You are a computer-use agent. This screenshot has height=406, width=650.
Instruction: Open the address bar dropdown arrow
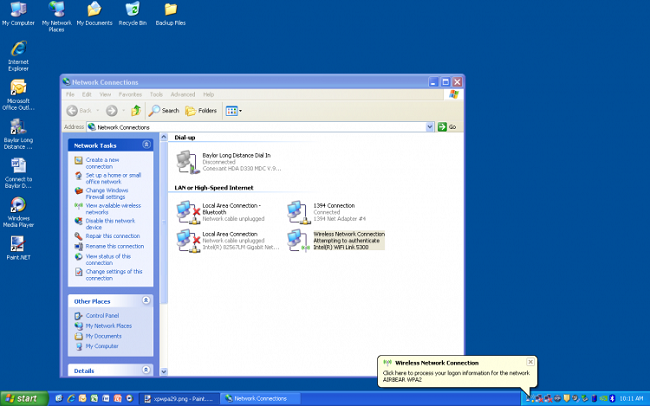point(430,127)
